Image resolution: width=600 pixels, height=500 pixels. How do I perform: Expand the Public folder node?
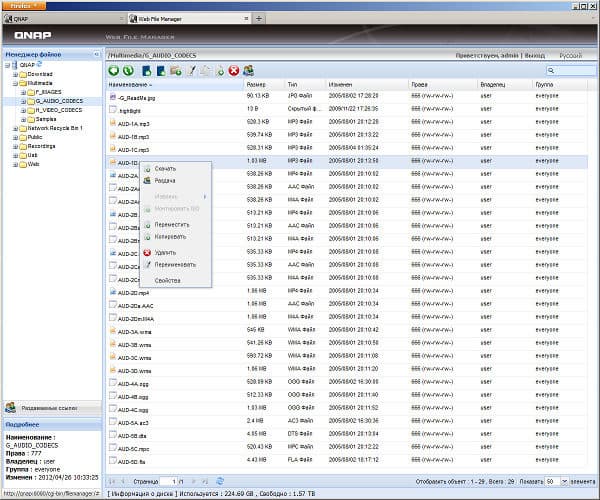(15, 137)
